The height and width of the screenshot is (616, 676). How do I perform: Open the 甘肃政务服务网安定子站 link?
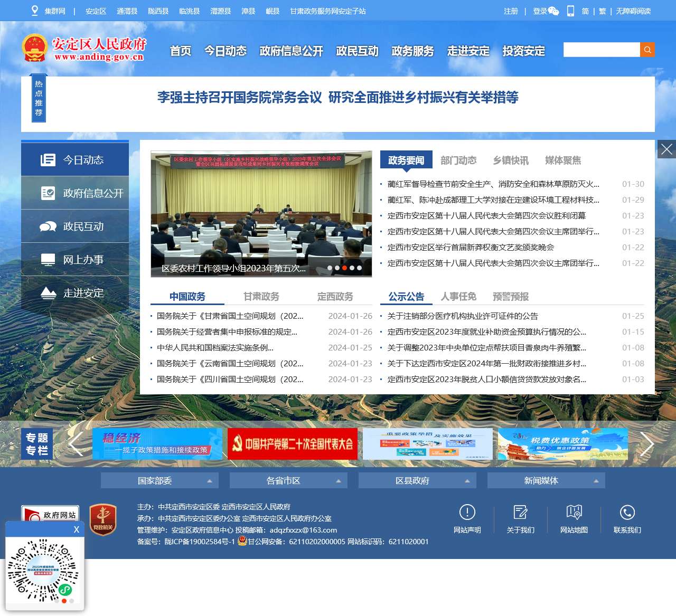(x=328, y=11)
